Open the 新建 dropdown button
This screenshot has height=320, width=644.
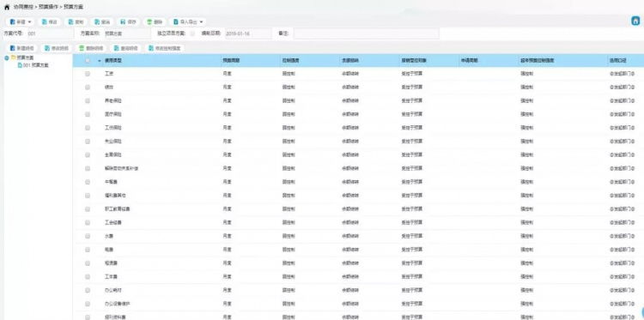(x=20, y=21)
